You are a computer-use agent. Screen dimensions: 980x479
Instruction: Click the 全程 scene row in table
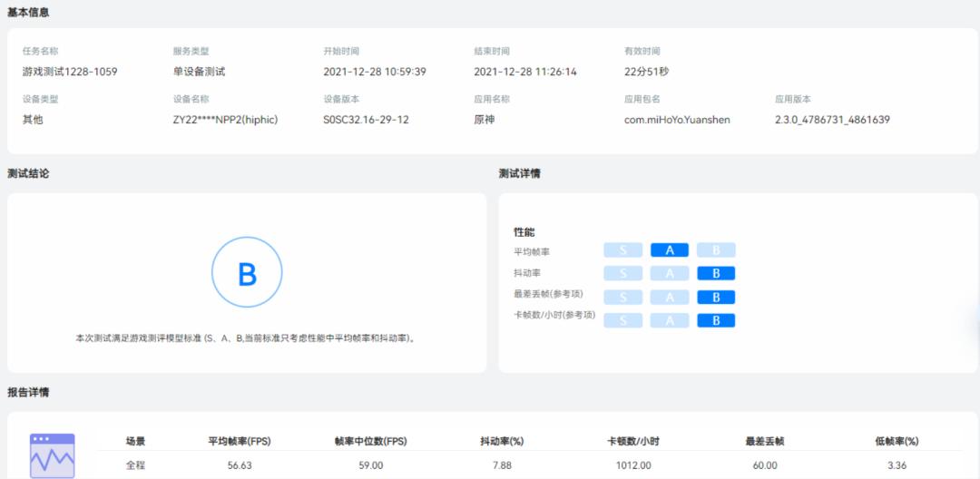point(135,465)
